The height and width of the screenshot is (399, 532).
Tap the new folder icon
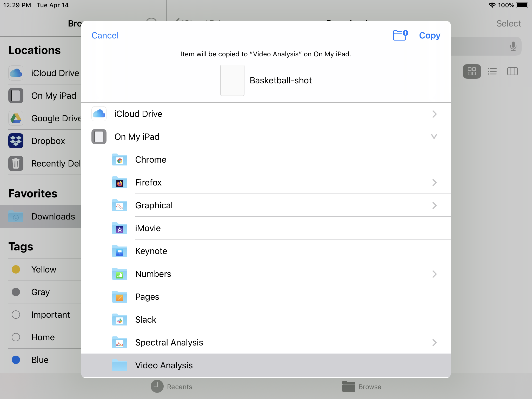[x=400, y=35]
